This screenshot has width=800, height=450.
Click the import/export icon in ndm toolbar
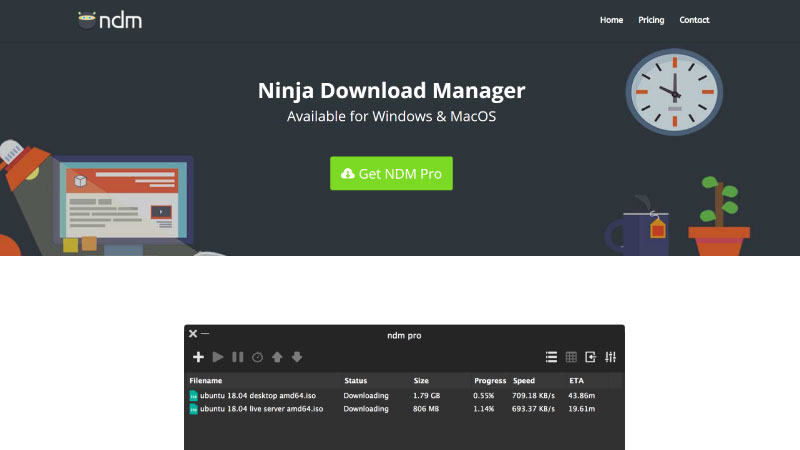click(590, 357)
